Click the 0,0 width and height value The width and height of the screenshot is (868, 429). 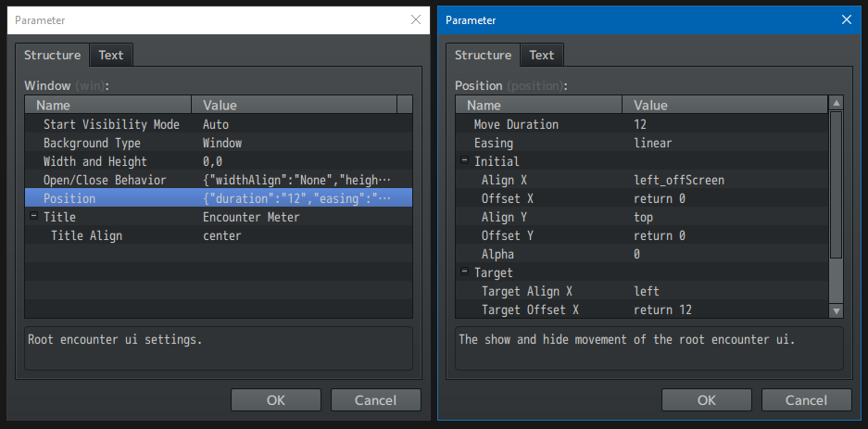click(x=212, y=161)
